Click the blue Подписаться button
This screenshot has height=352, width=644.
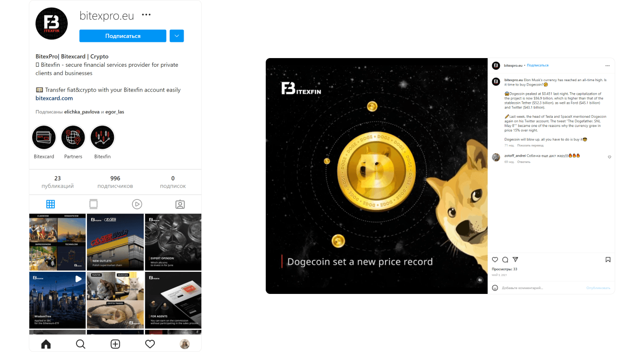[123, 36]
